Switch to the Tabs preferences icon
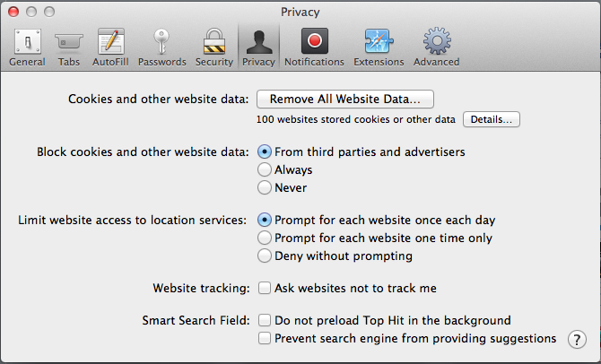Image resolution: width=601 pixels, height=364 pixels. 68,47
